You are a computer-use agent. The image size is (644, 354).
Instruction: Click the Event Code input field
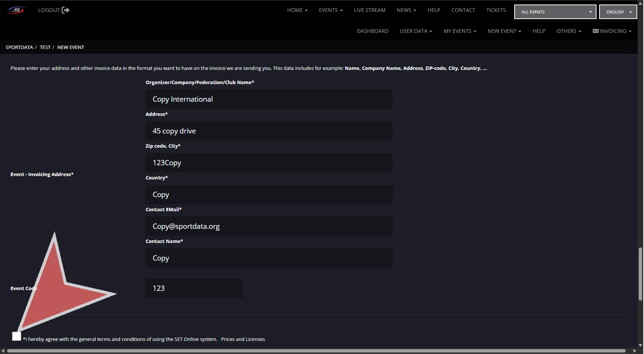(x=194, y=289)
